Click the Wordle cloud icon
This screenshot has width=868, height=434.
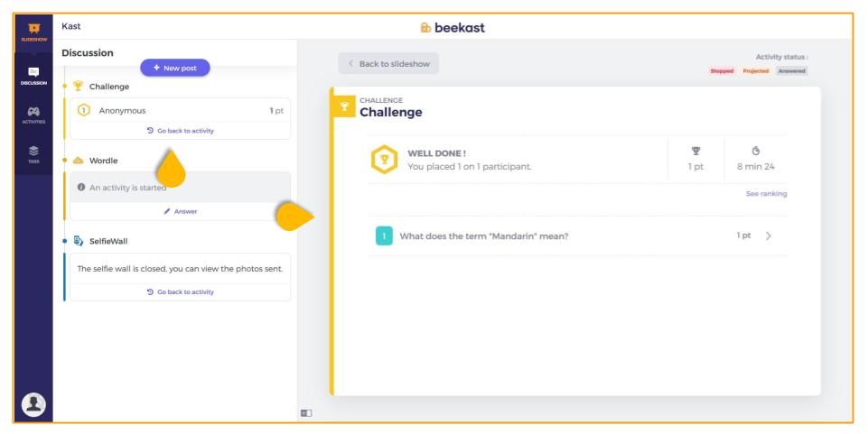pos(78,161)
